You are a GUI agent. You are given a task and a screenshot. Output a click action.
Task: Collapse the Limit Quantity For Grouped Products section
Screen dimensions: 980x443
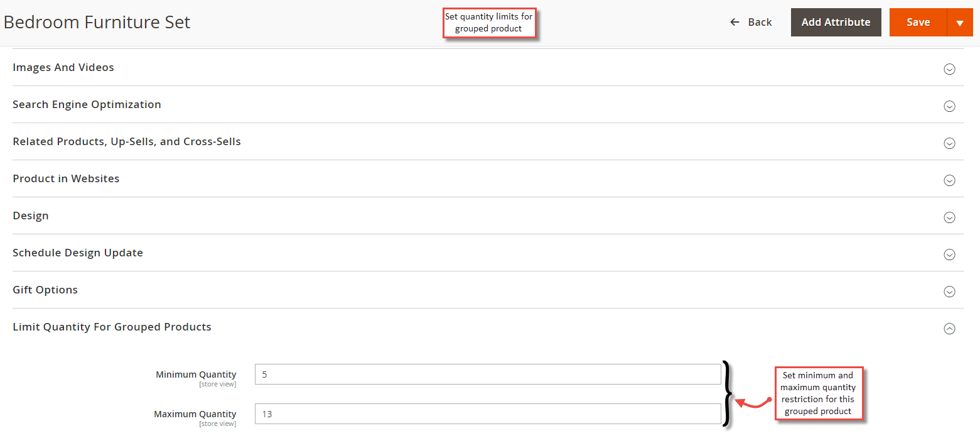pyautogui.click(x=949, y=328)
